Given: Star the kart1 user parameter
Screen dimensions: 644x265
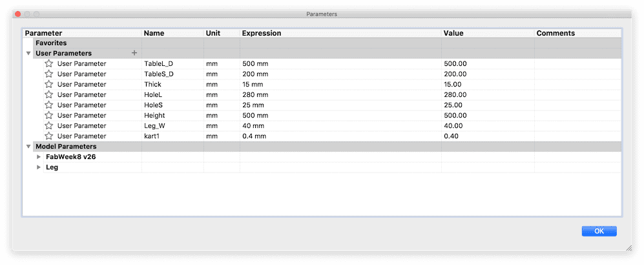Looking at the screenshot, I should click(x=48, y=136).
